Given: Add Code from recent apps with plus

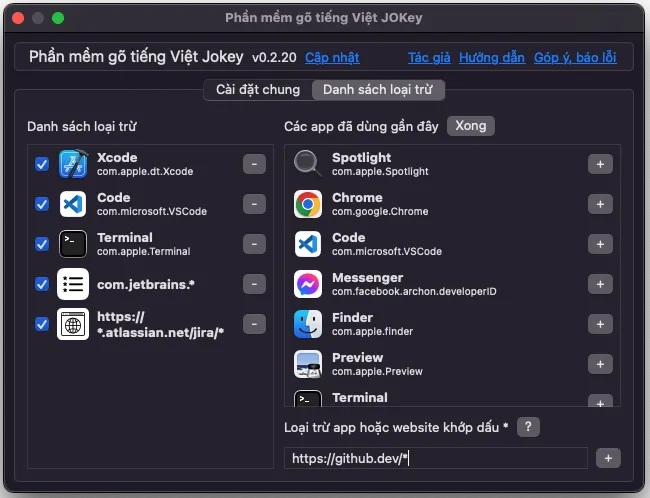Looking at the screenshot, I should click(600, 244).
